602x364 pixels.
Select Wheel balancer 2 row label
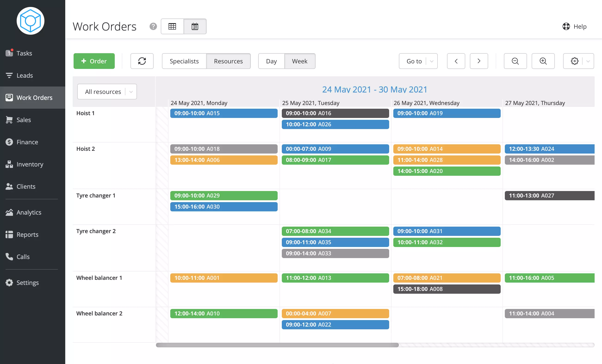(x=99, y=313)
